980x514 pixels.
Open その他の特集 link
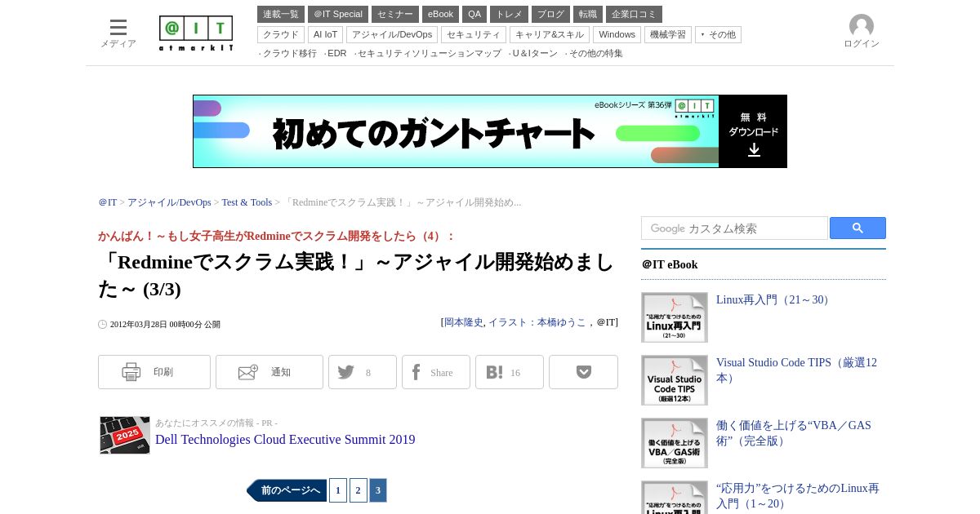595,53
